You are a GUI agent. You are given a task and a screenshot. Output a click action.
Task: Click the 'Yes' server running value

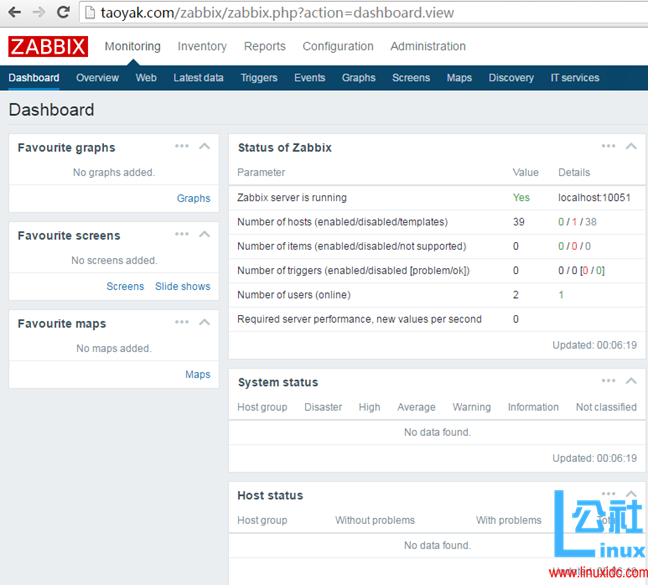(x=521, y=198)
